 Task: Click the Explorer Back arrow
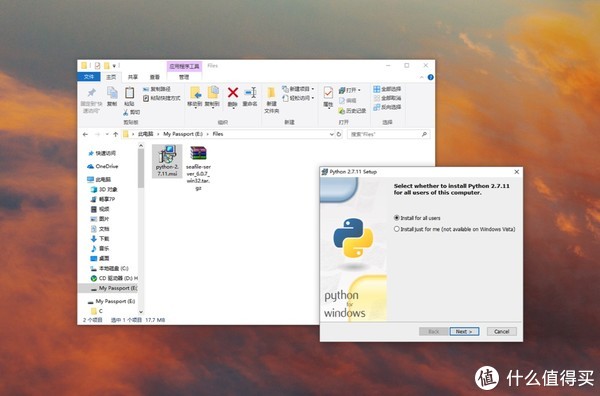click(85, 134)
